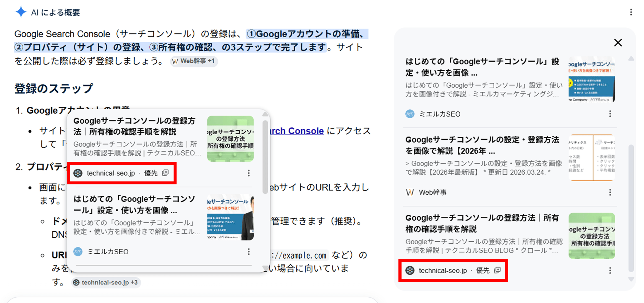Follow the Search Console link
This screenshot has width=644, height=303.
tap(297, 131)
